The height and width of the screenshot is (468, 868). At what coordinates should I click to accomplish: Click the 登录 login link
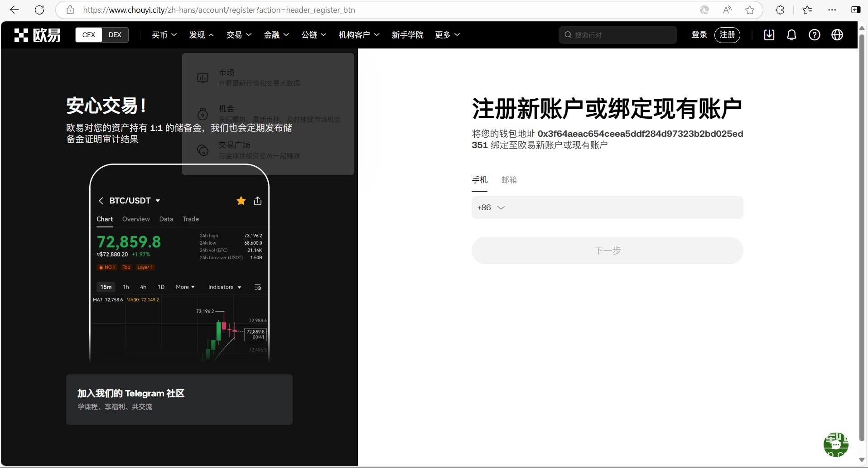coord(699,35)
